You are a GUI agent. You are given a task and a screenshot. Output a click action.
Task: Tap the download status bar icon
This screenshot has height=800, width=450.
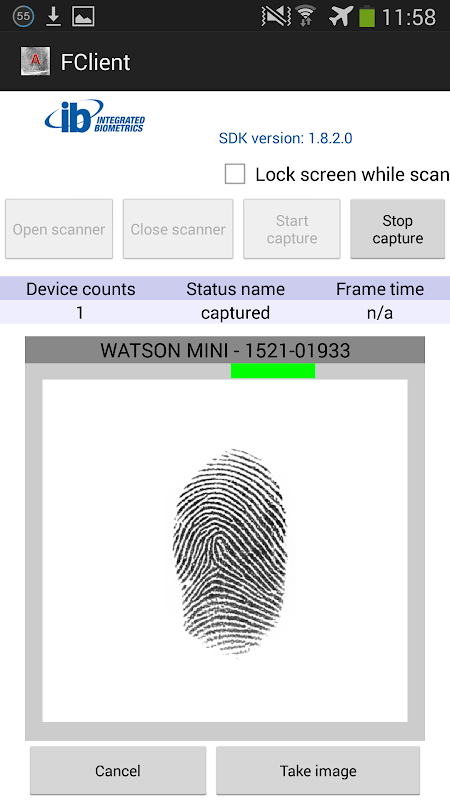pyautogui.click(x=53, y=16)
